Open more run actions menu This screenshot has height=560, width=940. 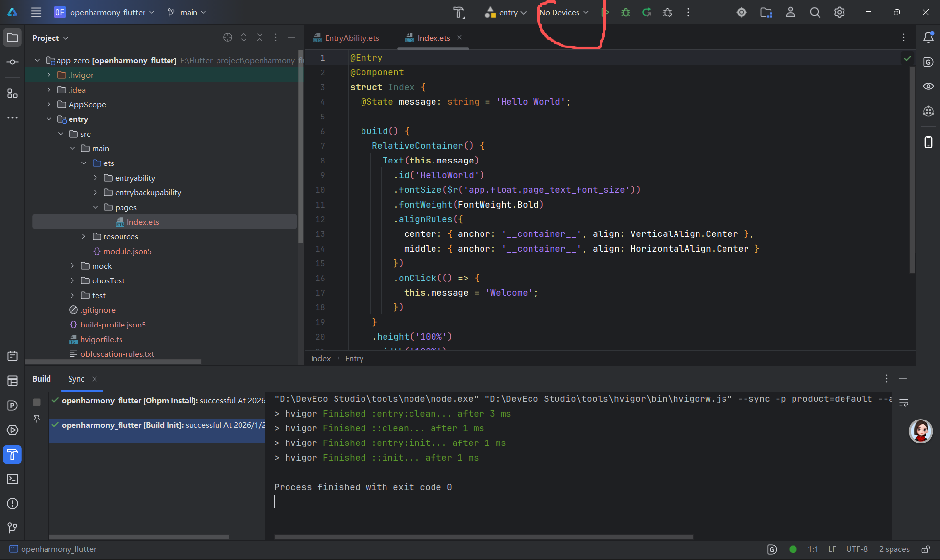688,12
